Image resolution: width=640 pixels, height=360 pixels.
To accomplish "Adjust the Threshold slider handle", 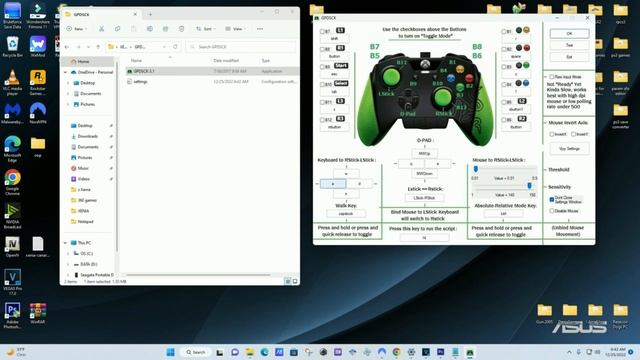I will tap(476, 169).
